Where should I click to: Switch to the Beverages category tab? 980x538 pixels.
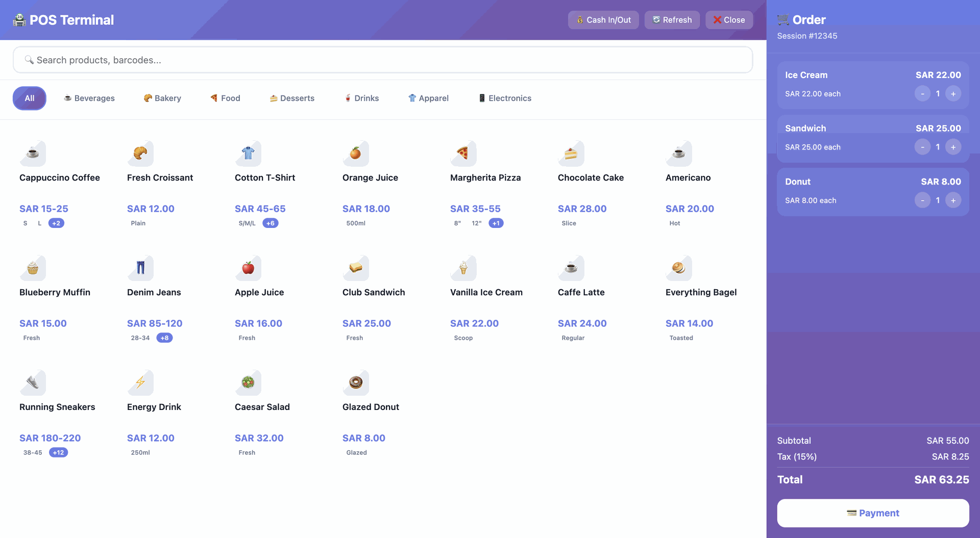[x=89, y=98]
